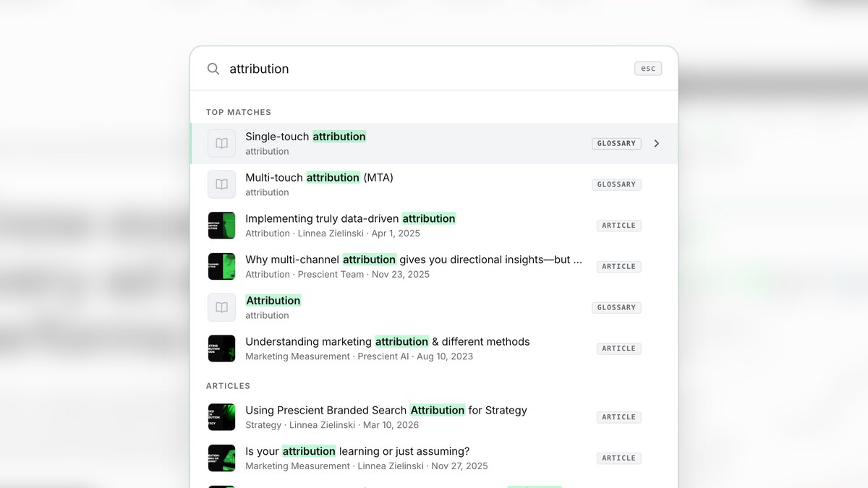Click the book icon beside Single-touch attribution
The height and width of the screenshot is (488, 868).
coord(221,143)
